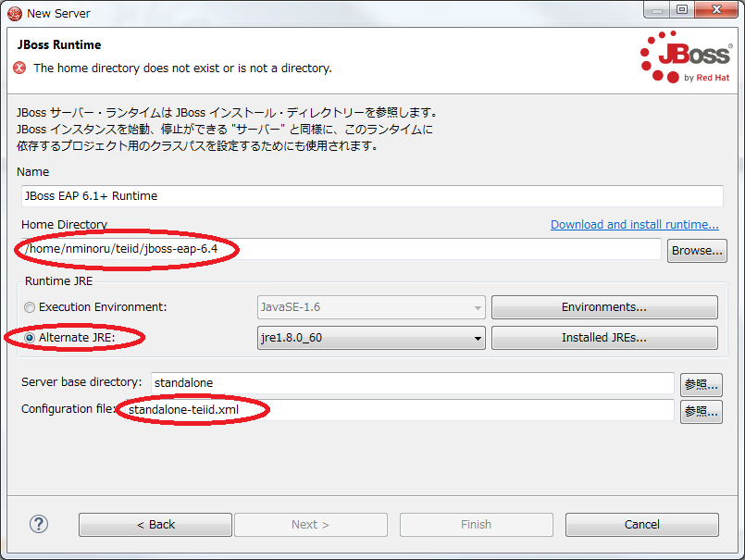This screenshot has width=745, height=560.
Task: Open the Installed JREs... button
Action: tap(604, 338)
